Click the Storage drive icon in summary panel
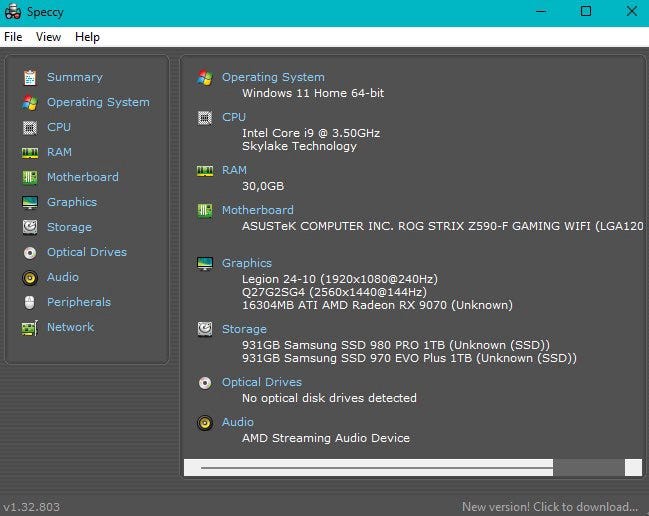The height and width of the screenshot is (516, 649). click(x=205, y=329)
